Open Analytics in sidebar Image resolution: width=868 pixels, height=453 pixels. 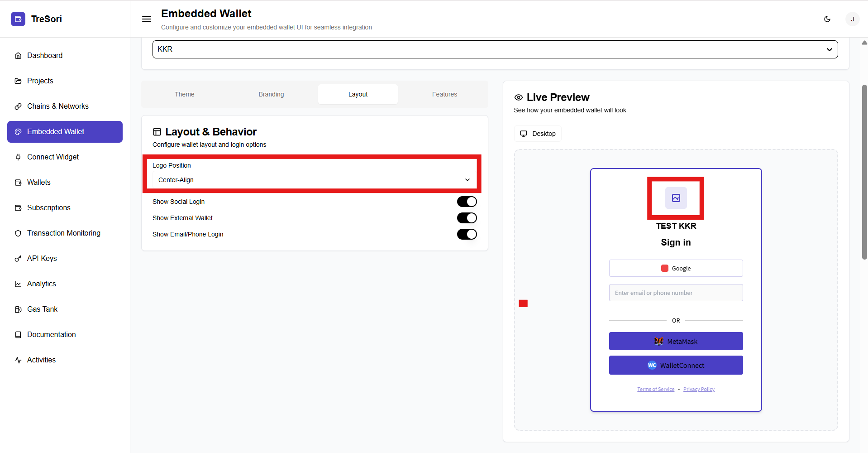pos(41,284)
